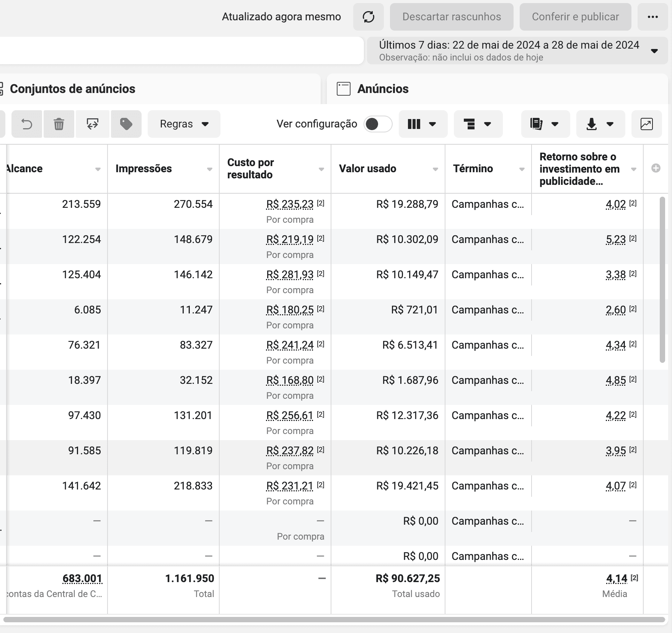Click the R$ 281,93 cost per result value

(290, 275)
